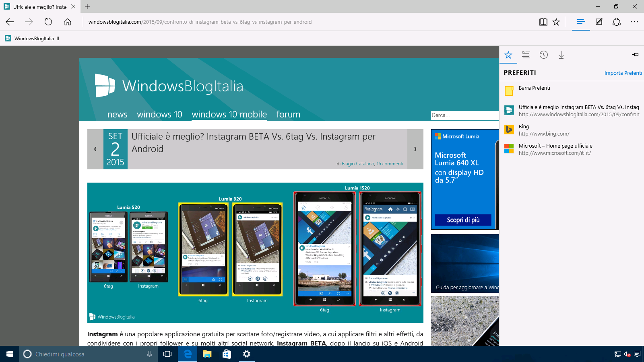644x362 pixels.
Task: Click Edge icon in taskbar
Action: [188, 354]
